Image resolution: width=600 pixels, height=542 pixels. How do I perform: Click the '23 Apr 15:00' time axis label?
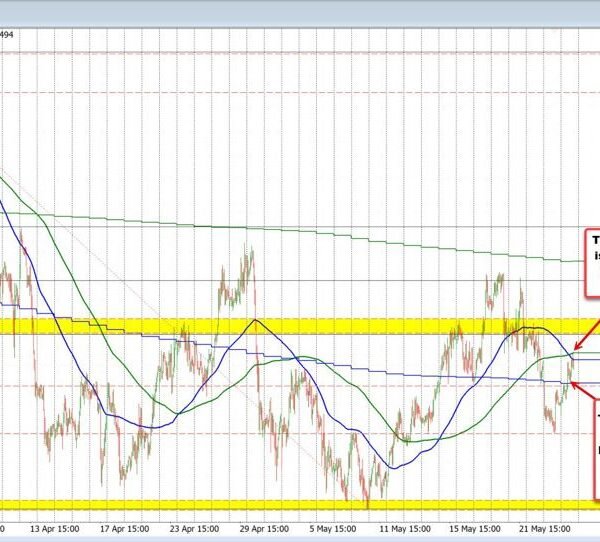tap(194, 529)
